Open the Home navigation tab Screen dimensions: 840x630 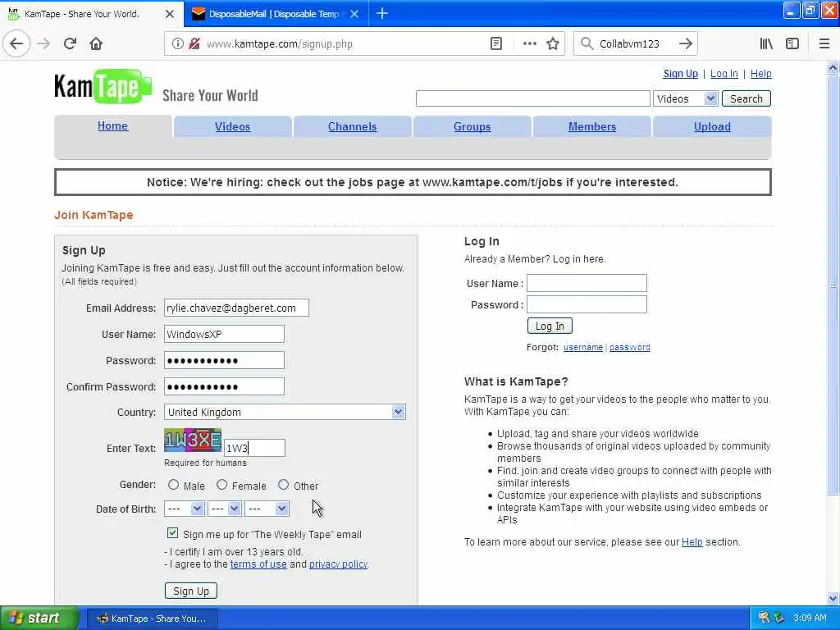[x=112, y=126]
